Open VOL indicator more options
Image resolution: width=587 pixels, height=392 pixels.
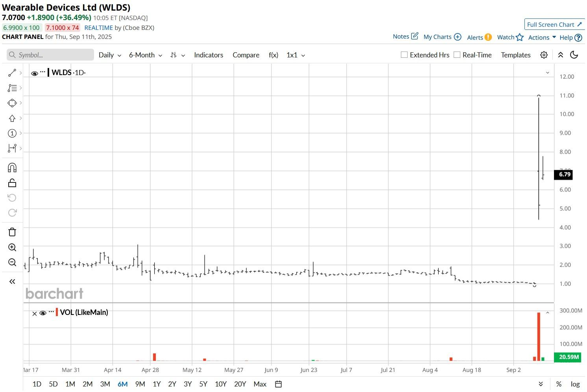[51, 312]
